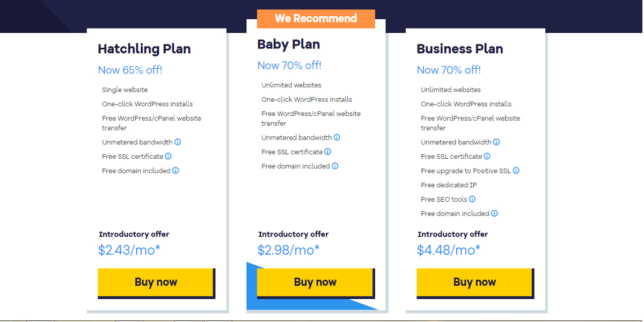Click the Hatchling Now 65% off text
This screenshot has height=322, width=644.
[130, 70]
